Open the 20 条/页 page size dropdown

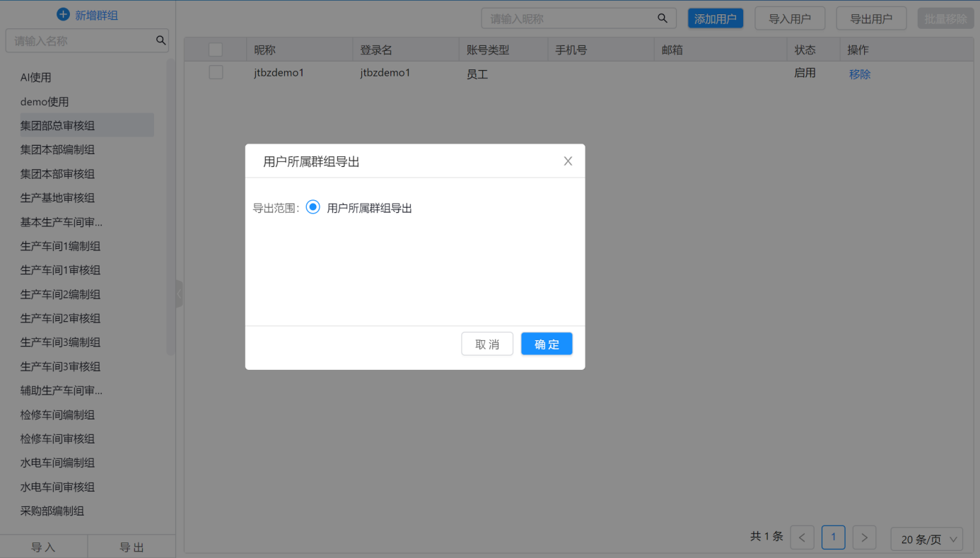click(x=927, y=539)
